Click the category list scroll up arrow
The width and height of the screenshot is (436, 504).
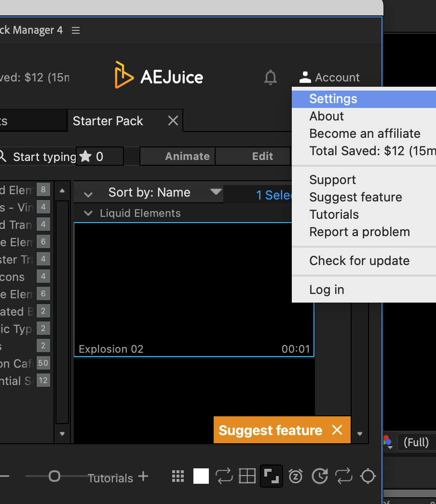point(62,191)
